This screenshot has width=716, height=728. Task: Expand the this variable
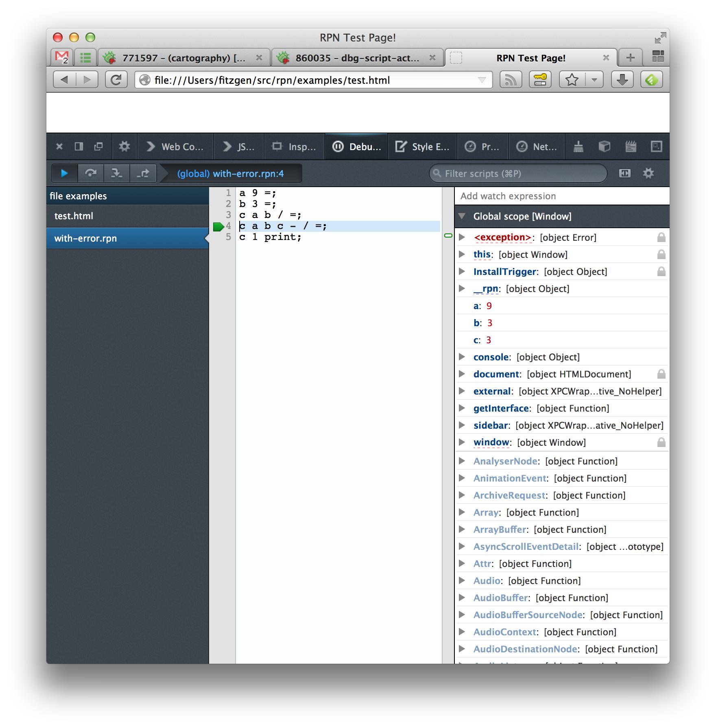click(462, 254)
